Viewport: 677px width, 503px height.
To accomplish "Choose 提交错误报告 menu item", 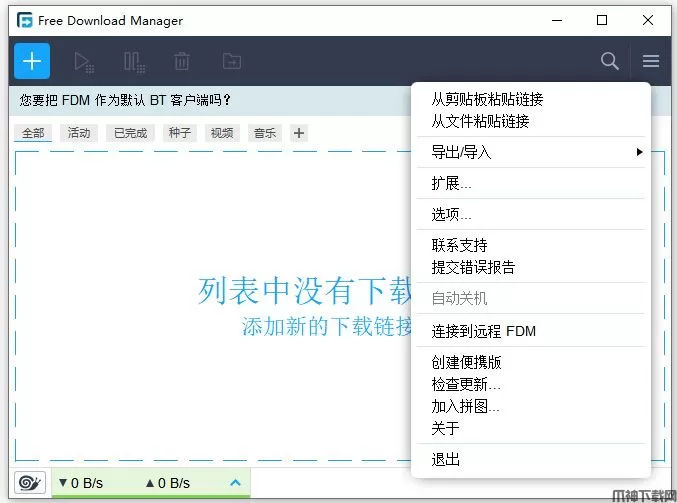I will tap(473, 267).
